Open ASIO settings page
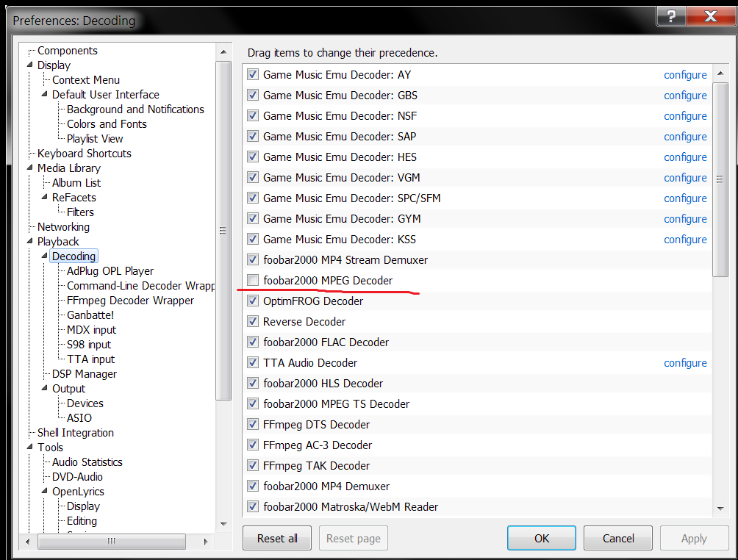The width and height of the screenshot is (738, 560). tap(79, 418)
